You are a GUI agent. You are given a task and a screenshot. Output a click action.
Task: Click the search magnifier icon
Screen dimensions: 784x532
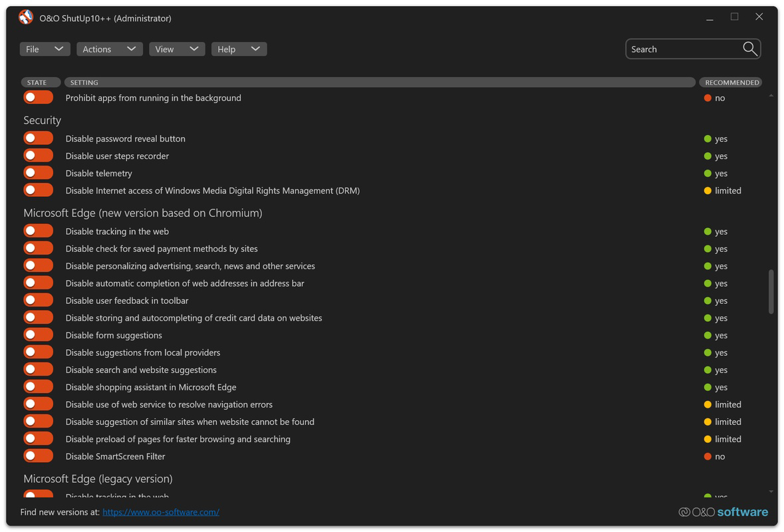point(749,49)
